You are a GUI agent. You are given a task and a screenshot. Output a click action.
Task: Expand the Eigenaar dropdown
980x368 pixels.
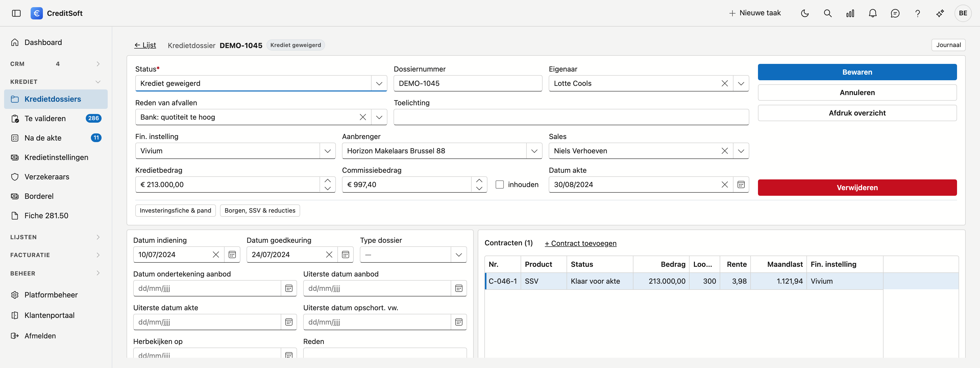[x=741, y=83]
